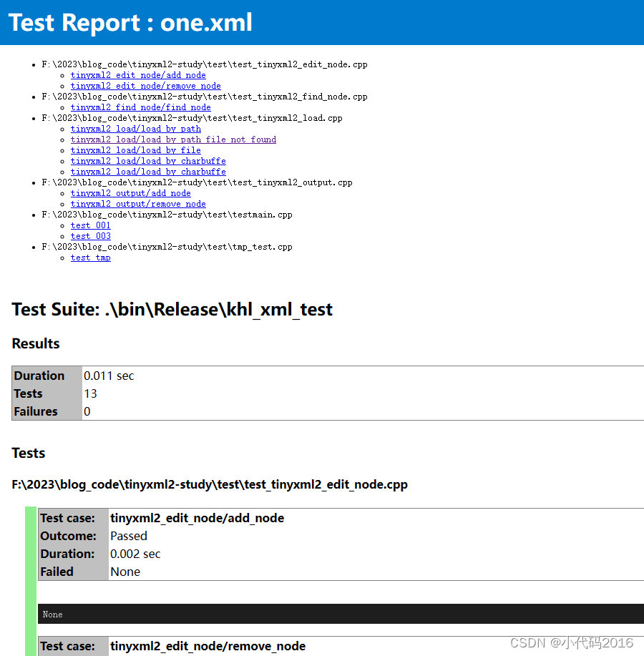Viewport: 644px width, 656px height.
Task: Select the second tinyxml2_load/load_by_charbuffe link
Action: (x=147, y=172)
